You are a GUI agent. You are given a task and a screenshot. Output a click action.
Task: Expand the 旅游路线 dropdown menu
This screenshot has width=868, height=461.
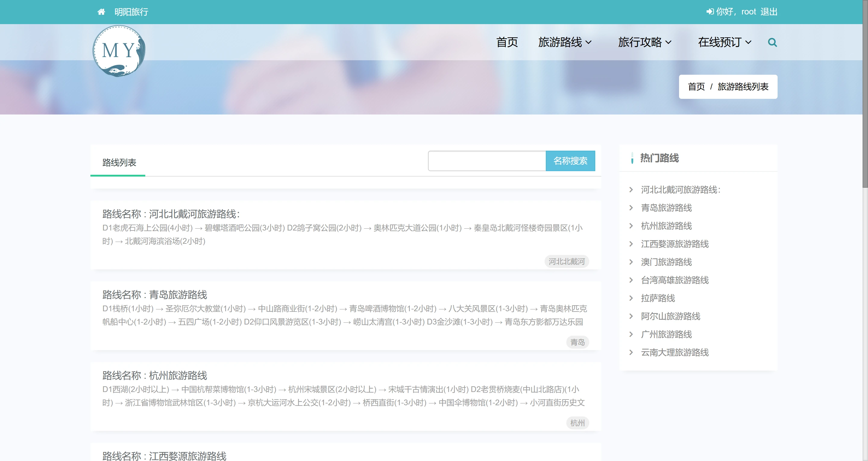click(x=565, y=42)
